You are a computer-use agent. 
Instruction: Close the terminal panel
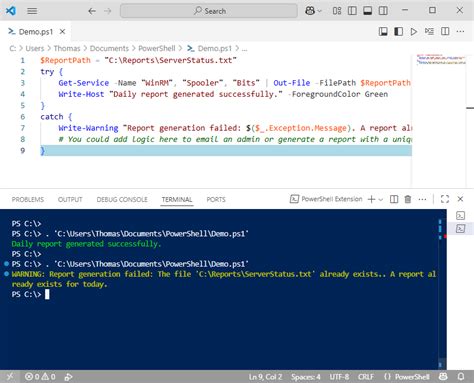coord(460,199)
